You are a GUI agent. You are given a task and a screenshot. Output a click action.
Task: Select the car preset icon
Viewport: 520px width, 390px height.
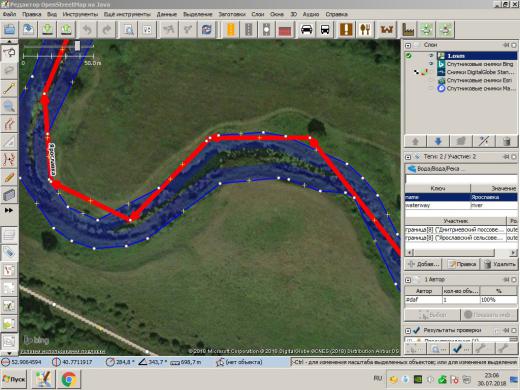306,30
